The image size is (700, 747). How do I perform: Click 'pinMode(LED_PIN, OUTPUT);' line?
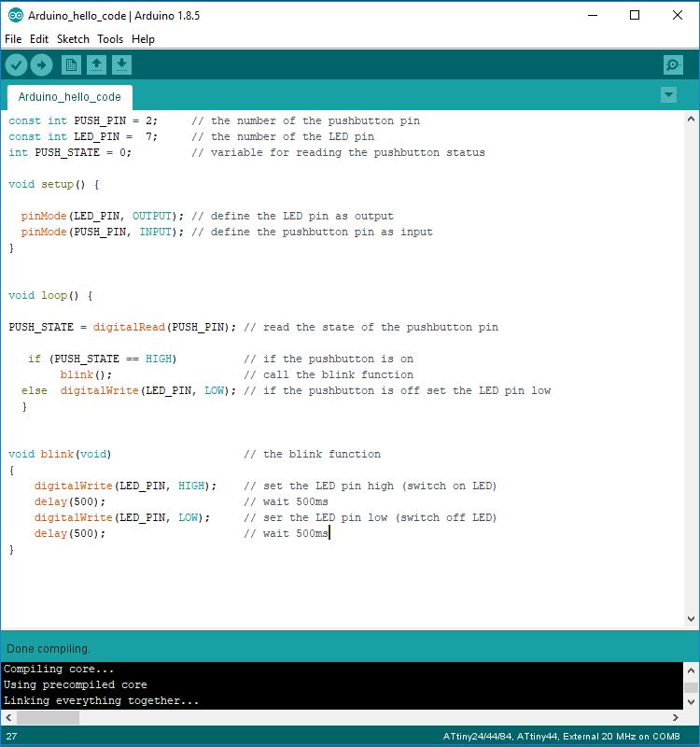[103, 217]
